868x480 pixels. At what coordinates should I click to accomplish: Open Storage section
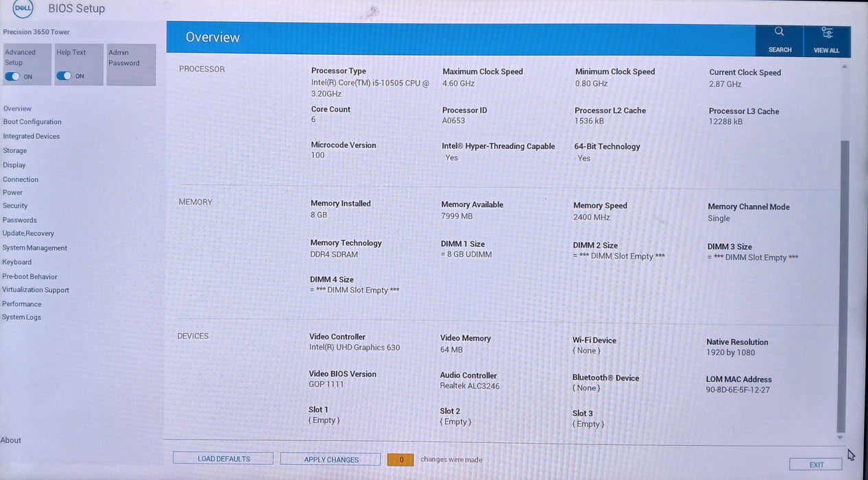pos(15,151)
